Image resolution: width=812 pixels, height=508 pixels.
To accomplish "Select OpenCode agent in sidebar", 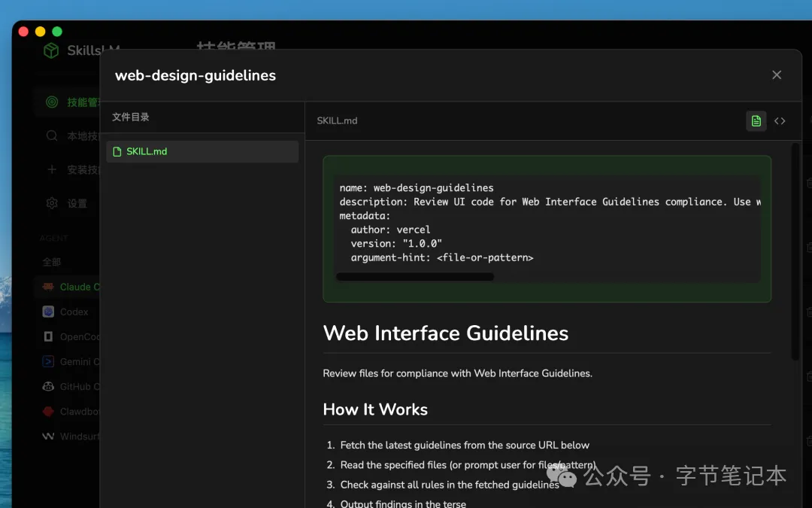I will [68, 336].
